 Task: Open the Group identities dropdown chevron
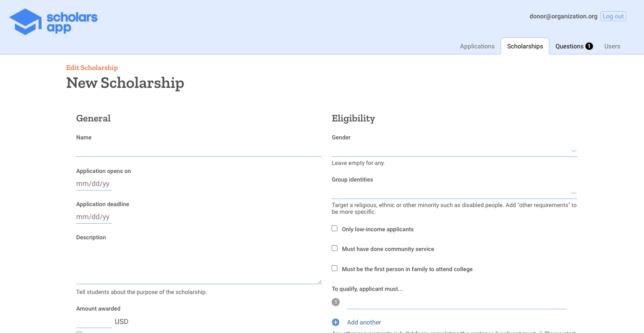574,193
